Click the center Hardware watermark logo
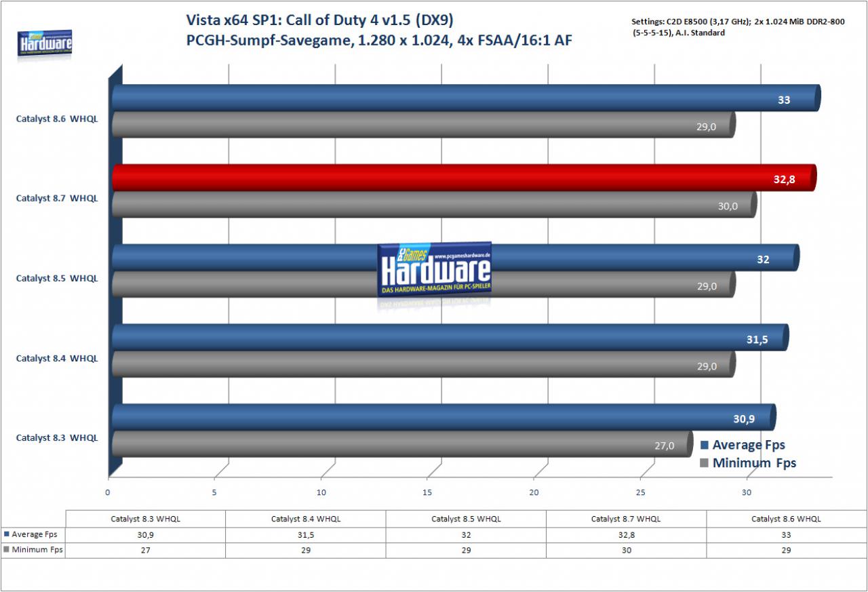 click(434, 271)
